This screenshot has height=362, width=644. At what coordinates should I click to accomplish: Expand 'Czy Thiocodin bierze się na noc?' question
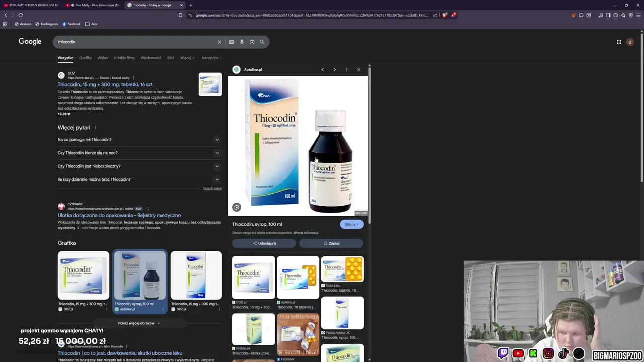pyautogui.click(x=139, y=153)
